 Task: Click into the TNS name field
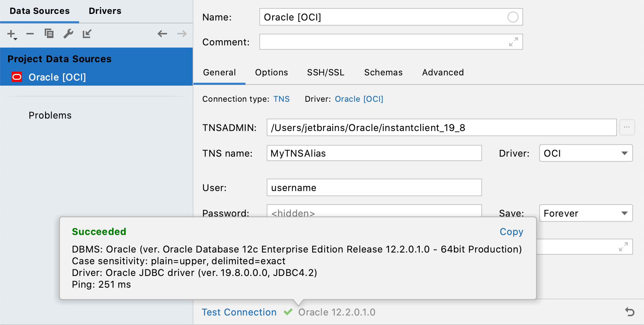coord(374,153)
